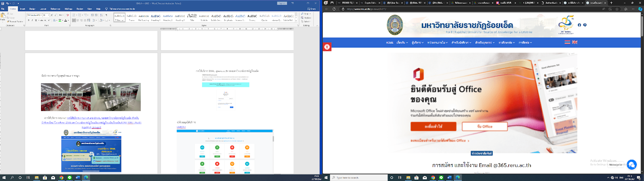Save the Word document from quick access toolbar

[x=3, y=3]
